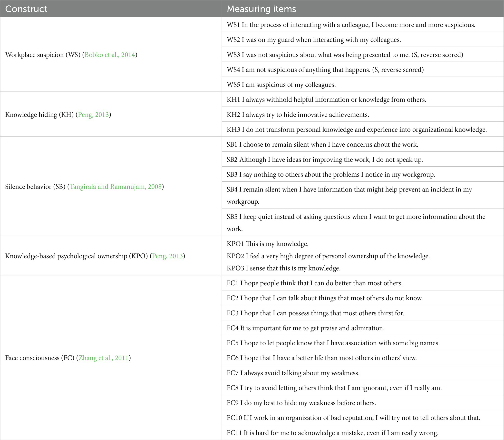Click item WS5 suspicious of my colleagues
Image resolution: width=504 pixels, height=440 pixels.
click(x=281, y=84)
